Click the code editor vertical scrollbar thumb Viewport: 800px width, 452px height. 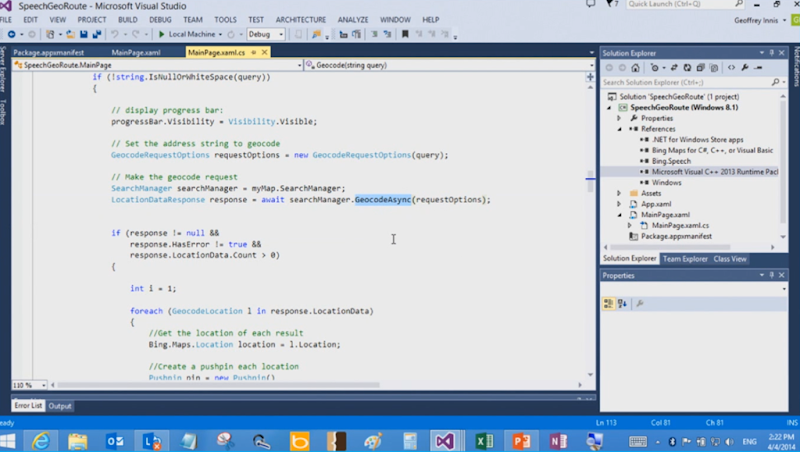click(590, 181)
